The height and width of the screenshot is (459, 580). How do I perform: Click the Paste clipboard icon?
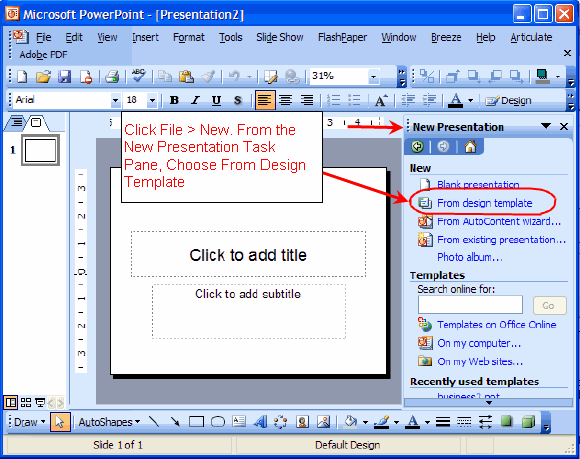tap(186, 77)
